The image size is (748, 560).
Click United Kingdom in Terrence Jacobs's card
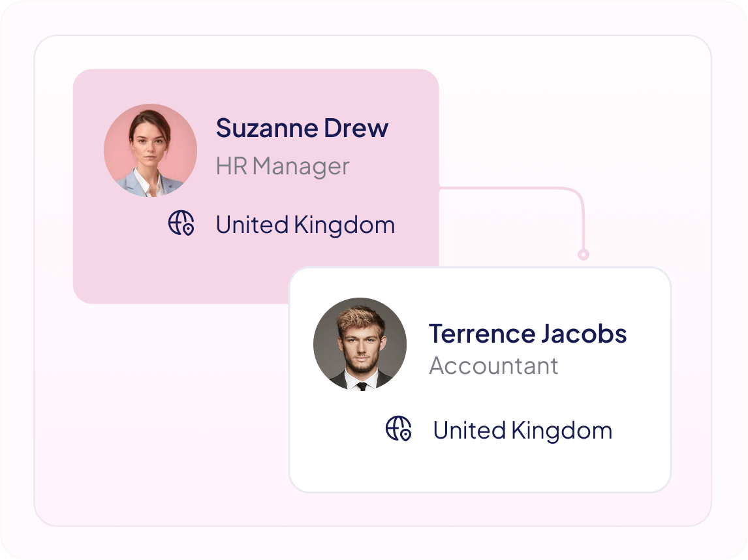pos(522,431)
